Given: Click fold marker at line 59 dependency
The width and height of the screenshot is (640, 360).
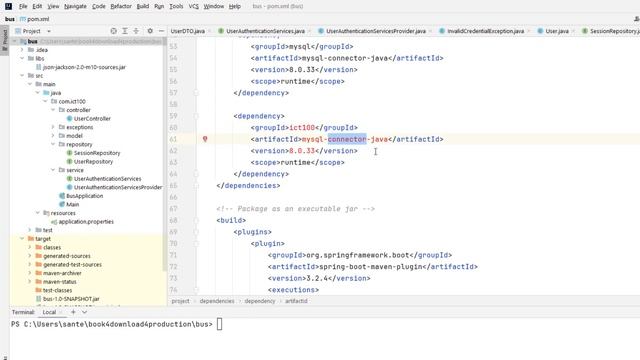Looking at the screenshot, I should pyautogui.click(x=196, y=116).
